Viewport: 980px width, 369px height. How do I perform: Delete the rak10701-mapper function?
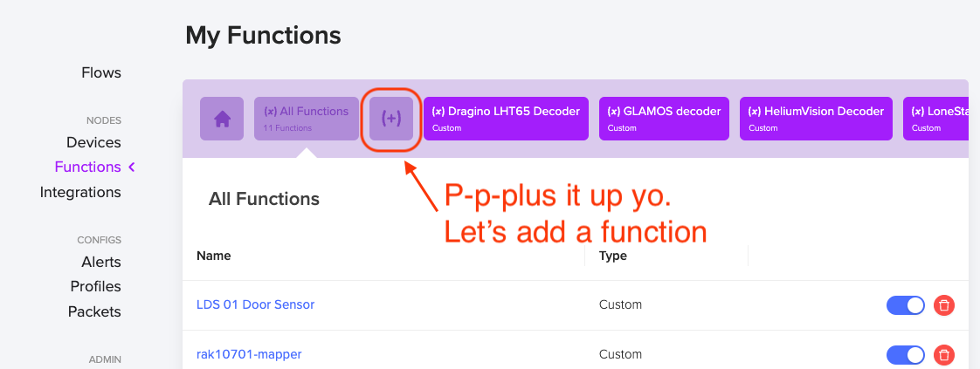(x=943, y=355)
